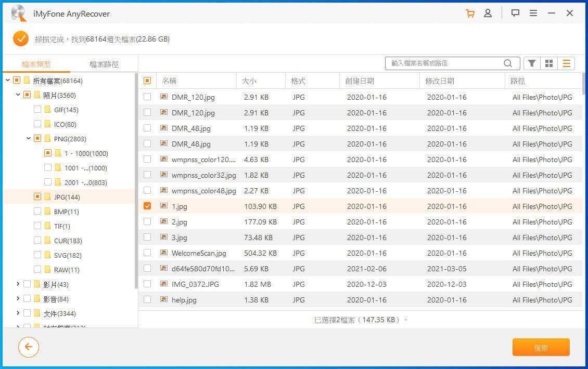Image resolution: width=588 pixels, height=369 pixels.
Task: Switch to grid thumbnail view
Action: pyautogui.click(x=549, y=63)
